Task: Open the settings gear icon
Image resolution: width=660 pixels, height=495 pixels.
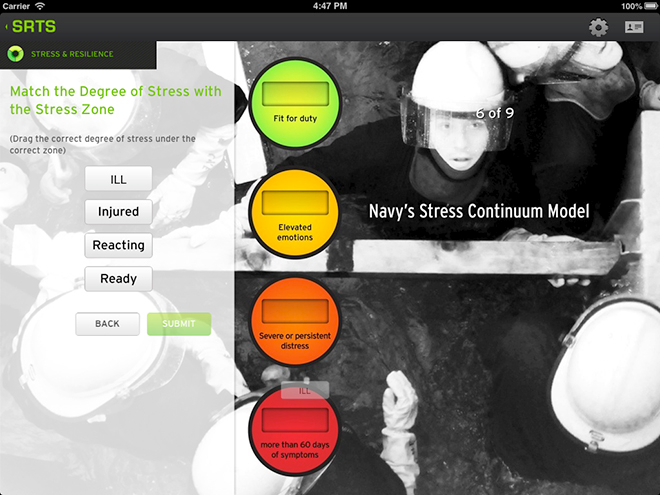Action: point(598,27)
